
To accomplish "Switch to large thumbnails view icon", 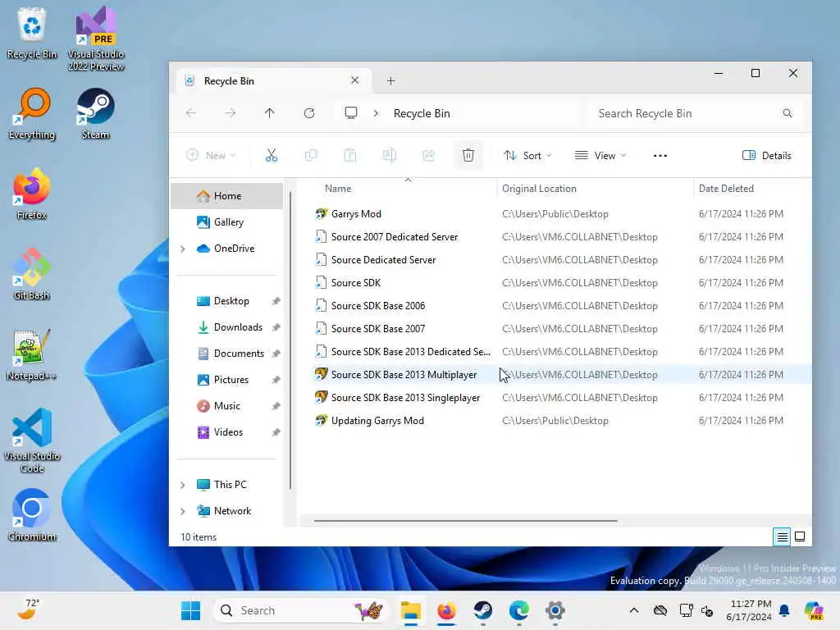I will (800, 536).
